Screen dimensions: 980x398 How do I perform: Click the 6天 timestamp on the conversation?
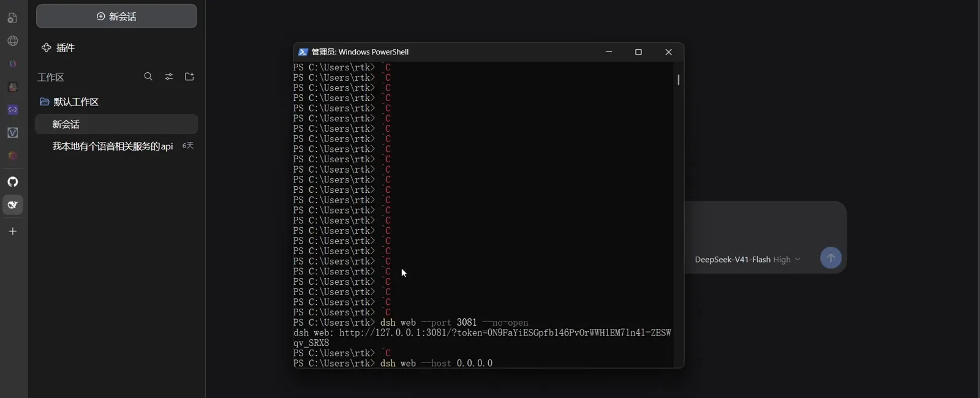coord(188,146)
